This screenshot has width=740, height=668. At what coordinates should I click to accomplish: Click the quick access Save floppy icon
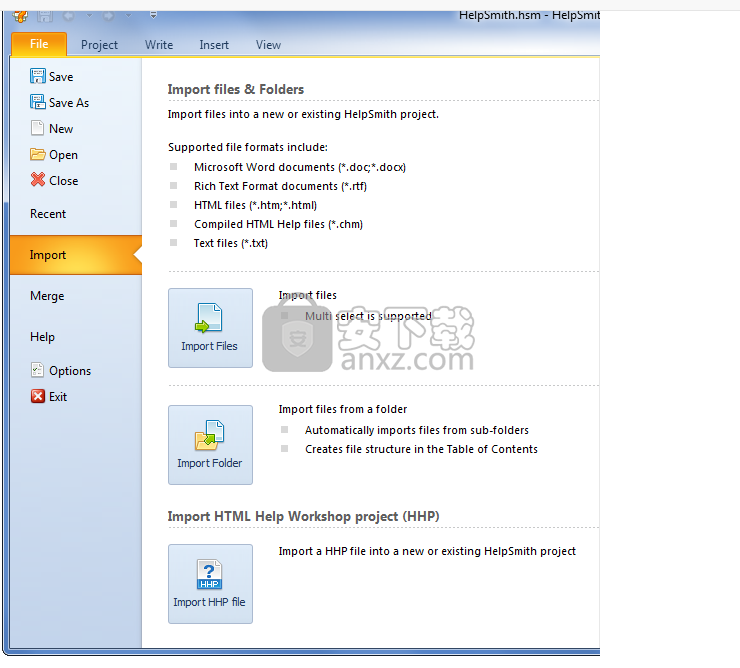(x=45, y=17)
